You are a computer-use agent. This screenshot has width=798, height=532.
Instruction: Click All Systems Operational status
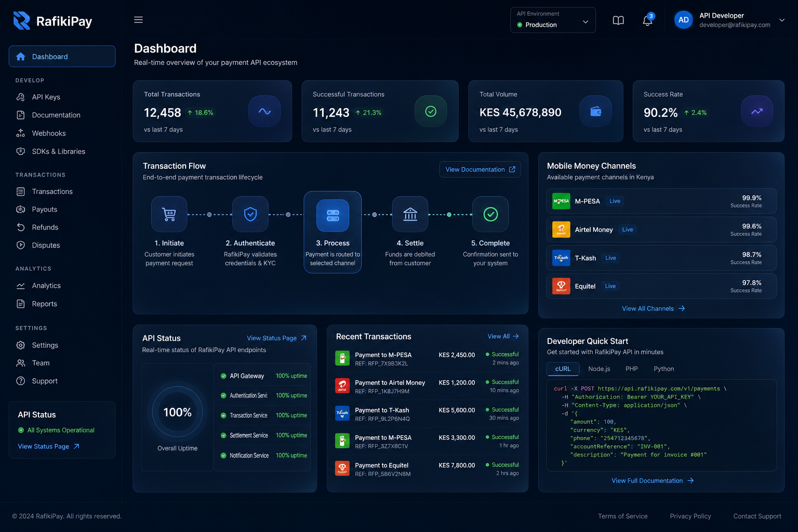(56, 430)
